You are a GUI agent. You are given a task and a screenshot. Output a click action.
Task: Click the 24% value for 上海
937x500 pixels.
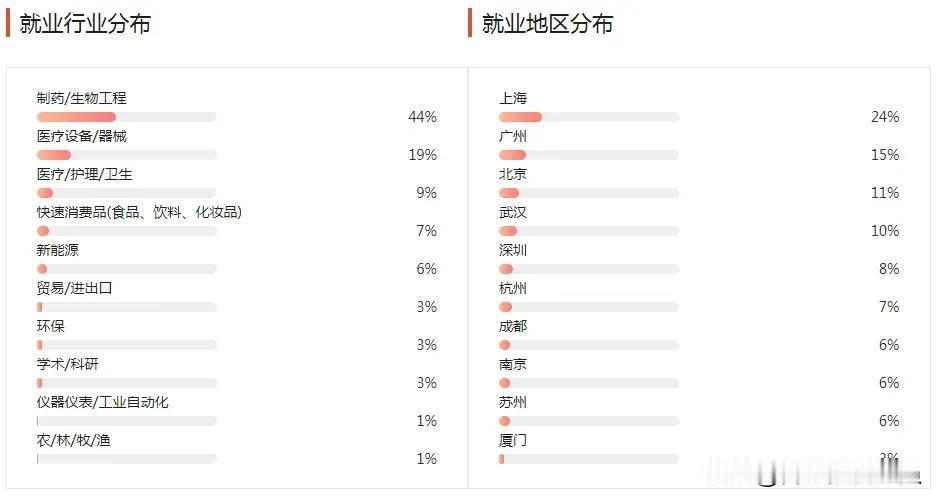pyautogui.click(x=885, y=117)
